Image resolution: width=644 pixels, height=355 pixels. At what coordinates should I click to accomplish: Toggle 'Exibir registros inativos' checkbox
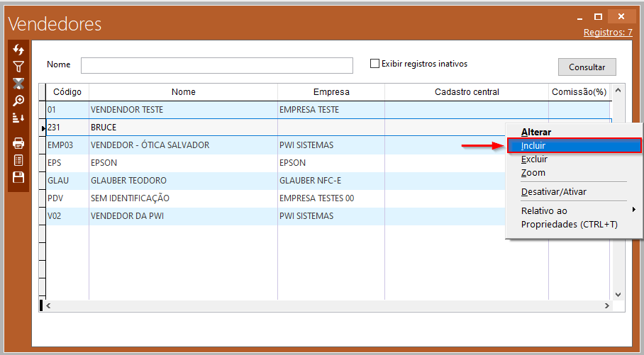coord(375,64)
